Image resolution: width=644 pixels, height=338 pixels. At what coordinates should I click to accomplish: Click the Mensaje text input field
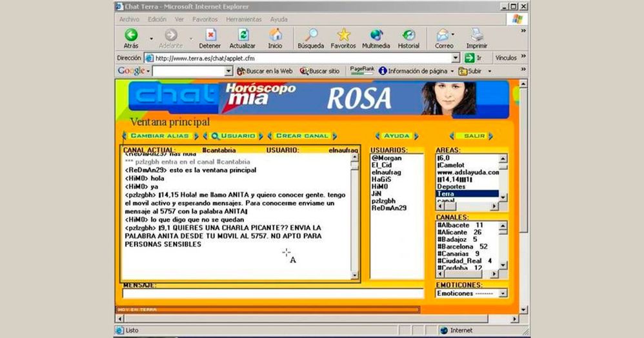(x=272, y=293)
